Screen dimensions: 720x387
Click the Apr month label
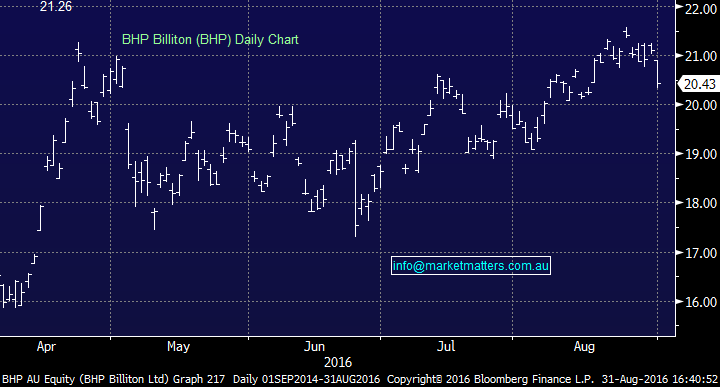tap(46, 347)
